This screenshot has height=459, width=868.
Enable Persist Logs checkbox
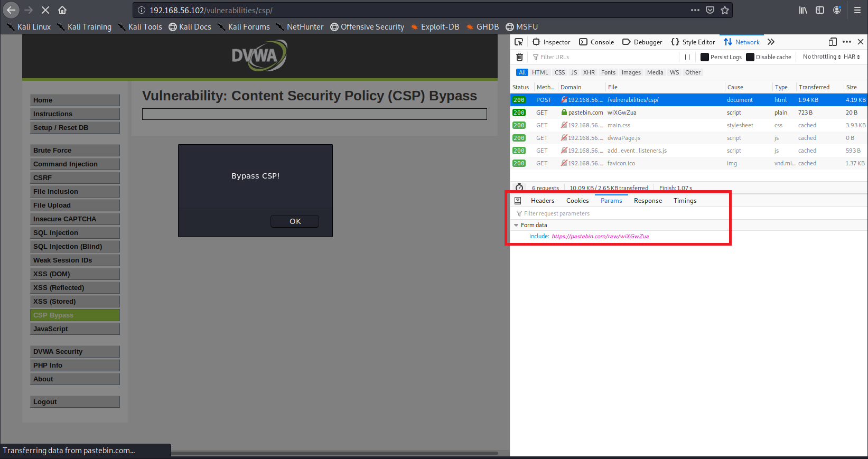[705, 57]
